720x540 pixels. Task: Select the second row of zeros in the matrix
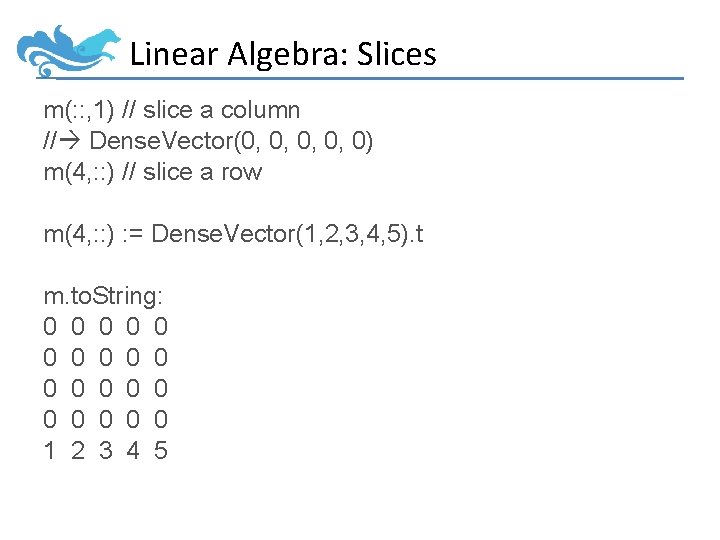point(106,357)
